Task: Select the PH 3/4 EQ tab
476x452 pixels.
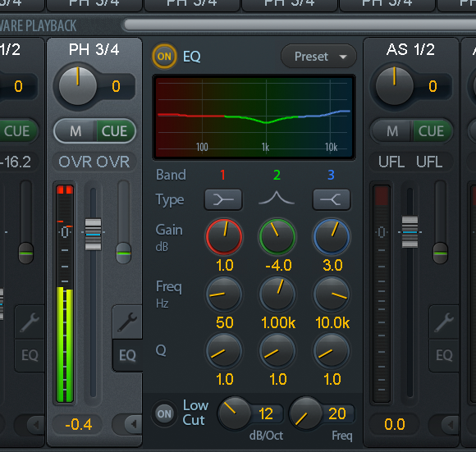Action: pyautogui.click(x=127, y=355)
